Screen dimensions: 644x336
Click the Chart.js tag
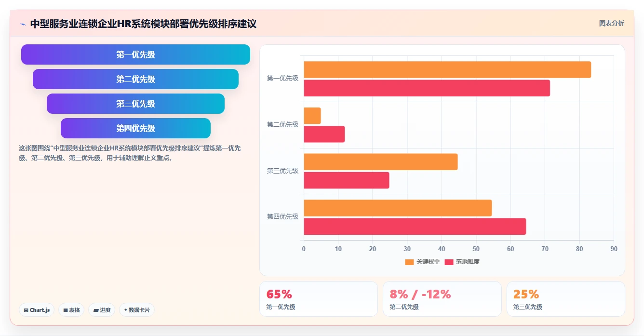click(37, 310)
